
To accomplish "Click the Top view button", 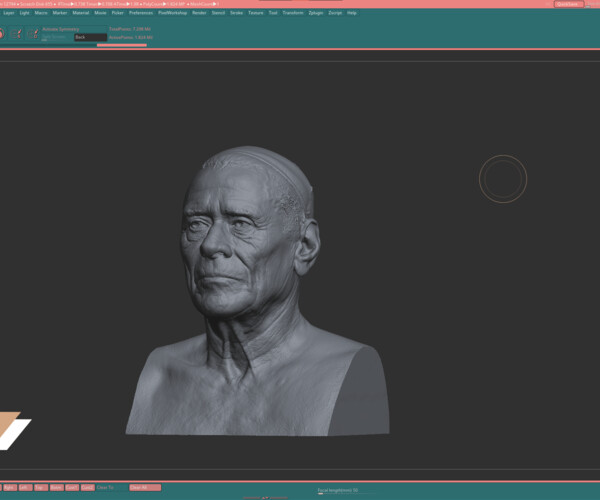I will [41, 487].
